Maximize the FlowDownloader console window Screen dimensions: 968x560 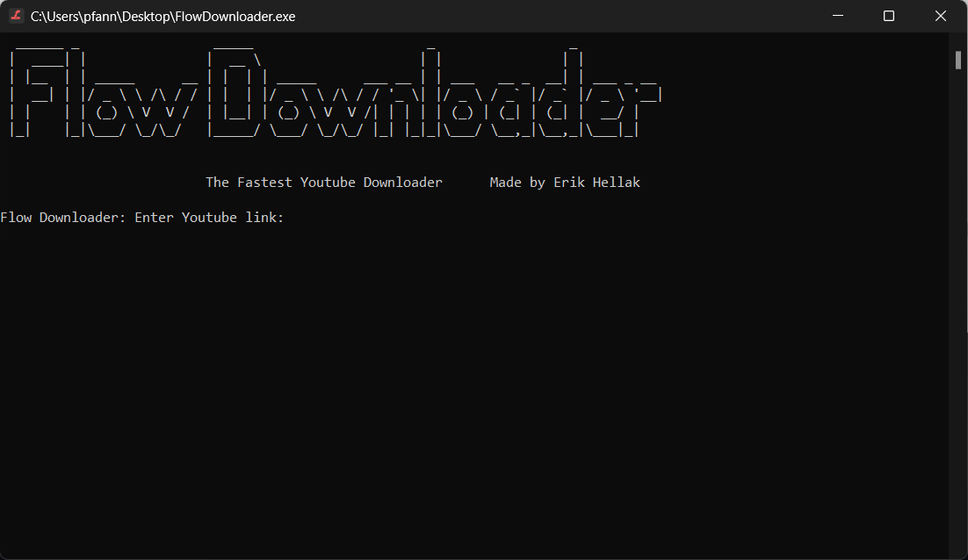point(889,16)
